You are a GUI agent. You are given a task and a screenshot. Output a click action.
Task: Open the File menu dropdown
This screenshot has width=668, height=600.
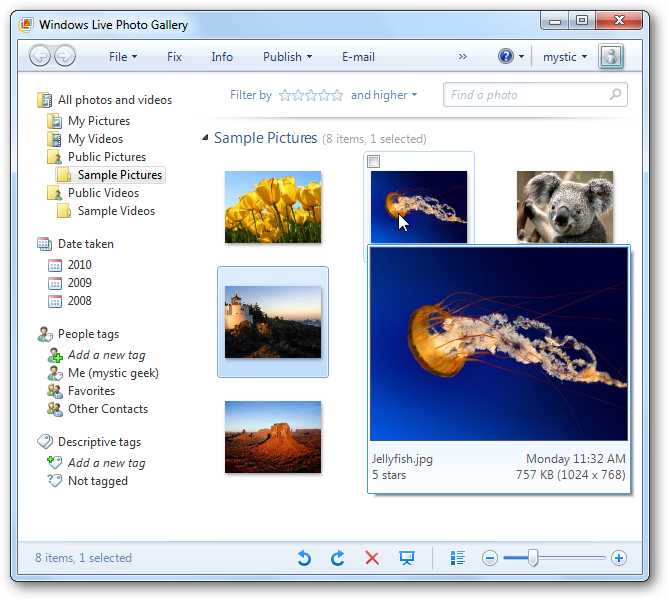pyautogui.click(x=123, y=57)
